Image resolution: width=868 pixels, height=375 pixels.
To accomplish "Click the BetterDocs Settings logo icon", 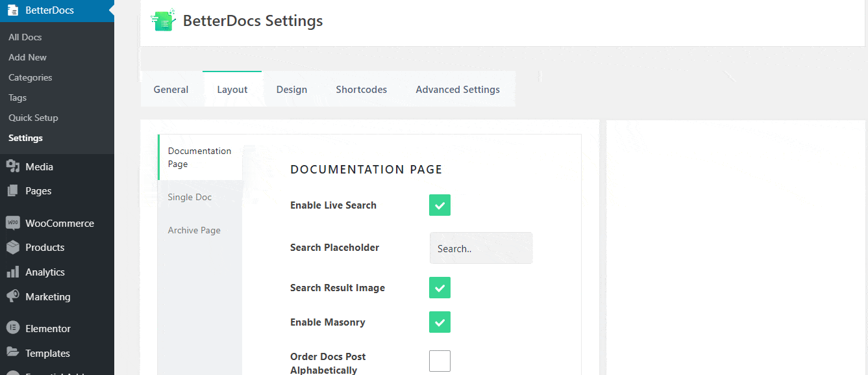I will [x=163, y=21].
